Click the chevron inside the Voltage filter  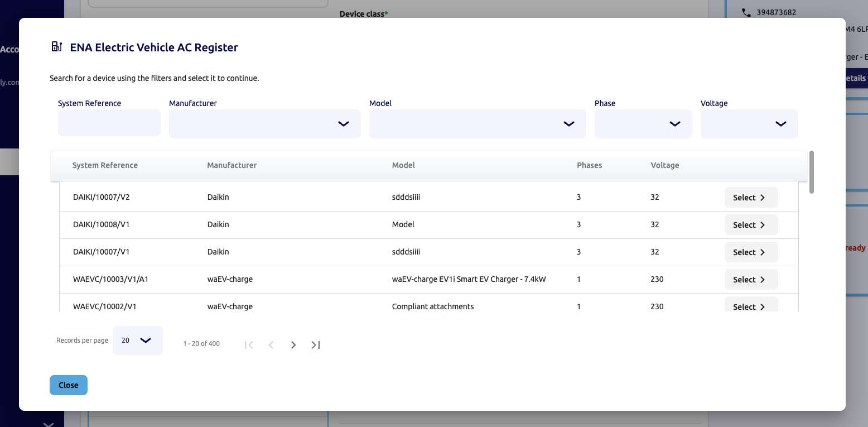[781, 124]
